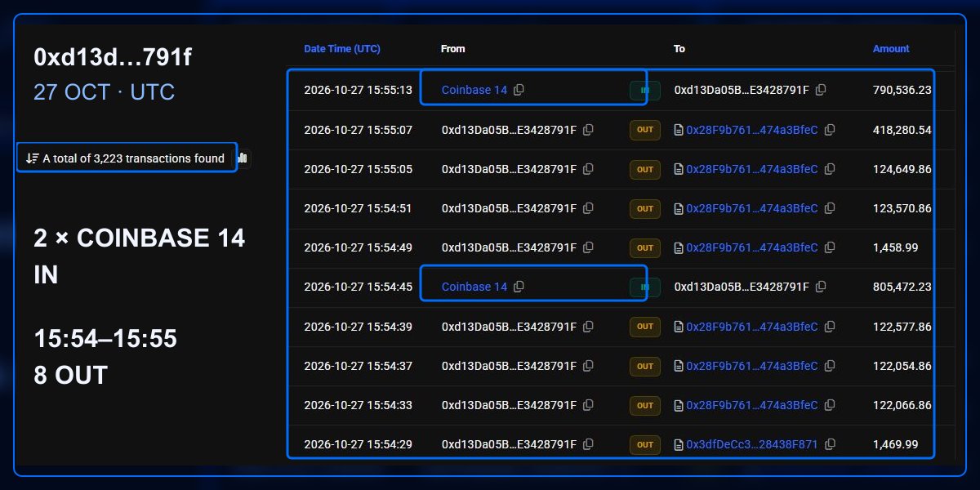This screenshot has height=490, width=980.
Task: Copy the To address in 15:54:49 row
Action: click(830, 247)
